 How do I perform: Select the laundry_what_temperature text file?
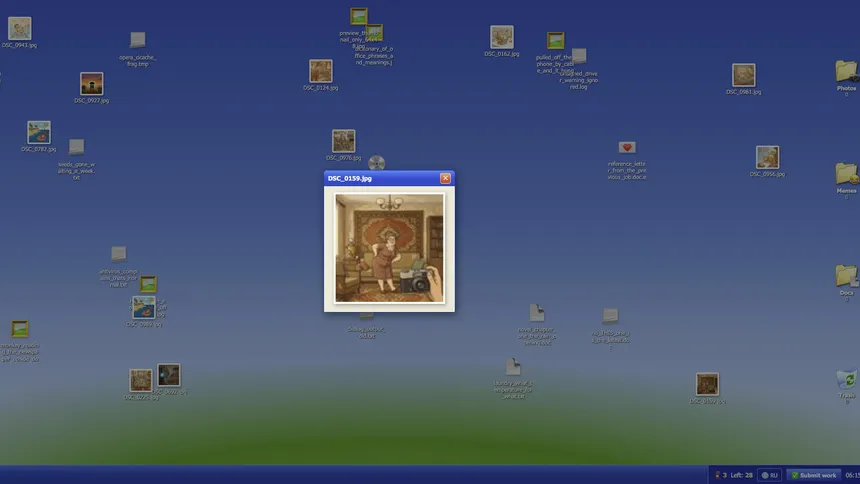[x=513, y=367]
